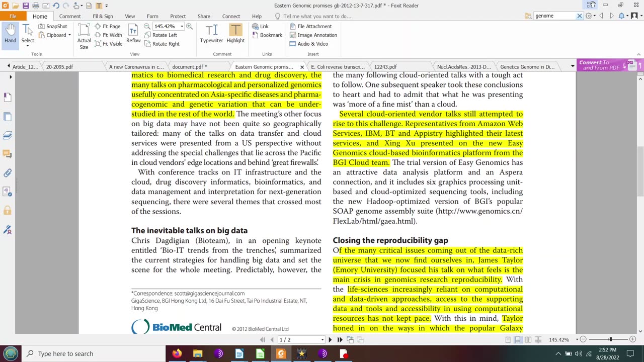Click the Windows Start button
The height and width of the screenshot is (362, 644).
(10, 353)
